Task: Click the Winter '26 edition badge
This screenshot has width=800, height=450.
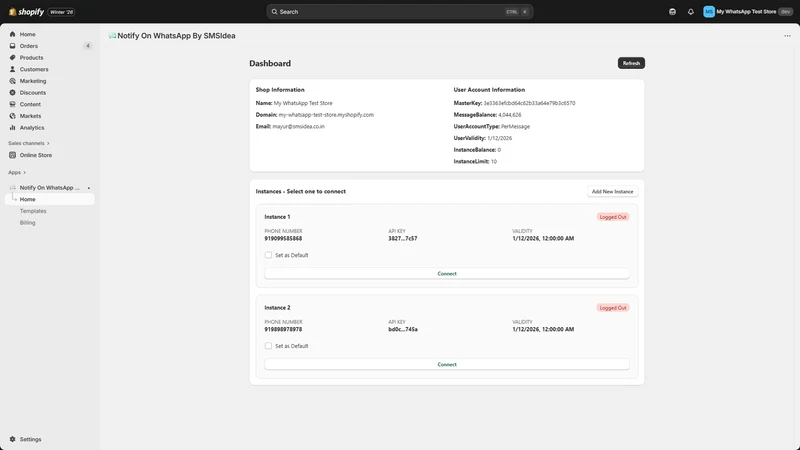Action: click(62, 12)
